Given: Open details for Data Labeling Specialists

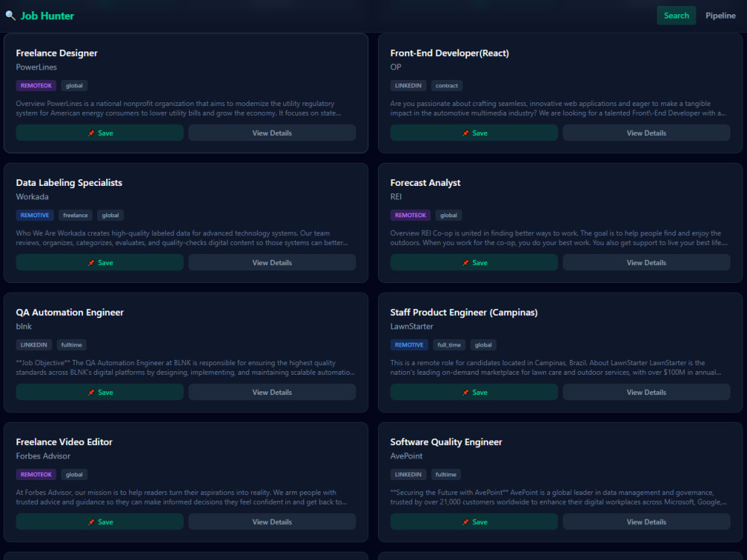Looking at the screenshot, I should tap(272, 262).
